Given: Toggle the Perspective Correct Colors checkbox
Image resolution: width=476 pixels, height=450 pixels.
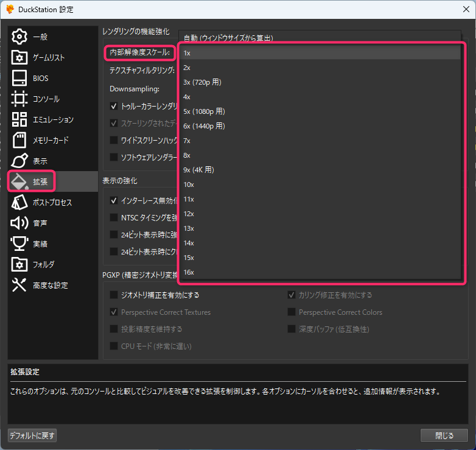Looking at the screenshot, I should (x=292, y=312).
